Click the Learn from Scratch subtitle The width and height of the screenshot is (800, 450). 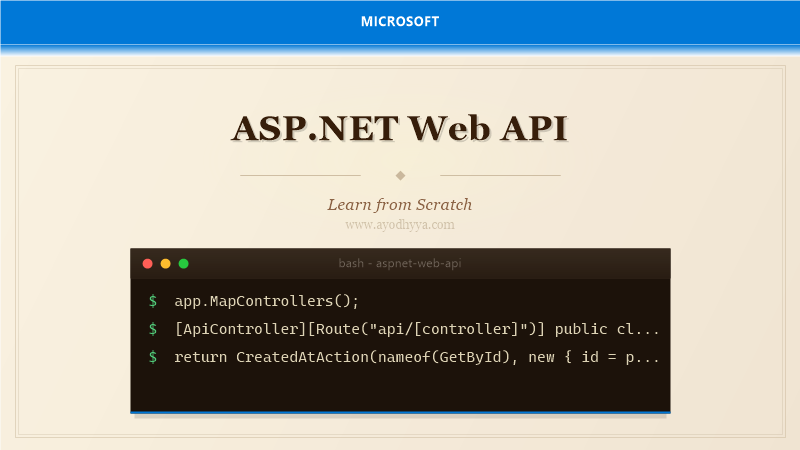coord(400,205)
